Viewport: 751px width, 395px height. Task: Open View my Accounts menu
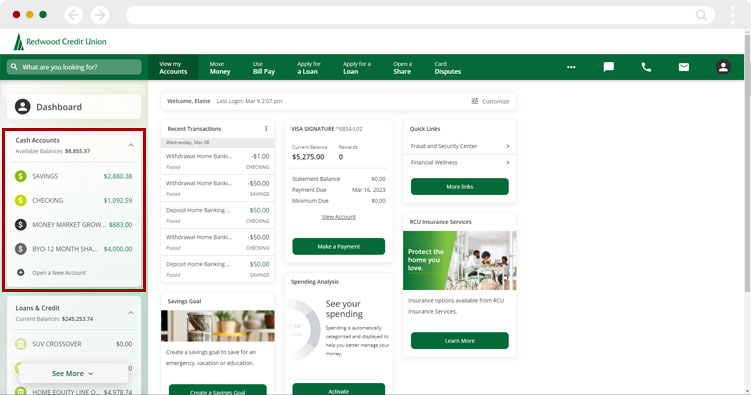coord(173,68)
